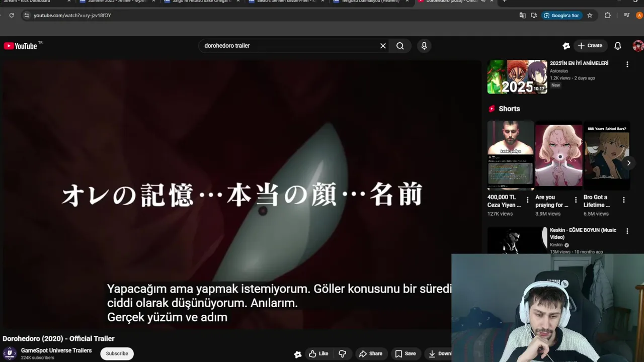Close the Tengoku Daimakyou tab
The image size is (644, 362).
(x=407, y=1)
